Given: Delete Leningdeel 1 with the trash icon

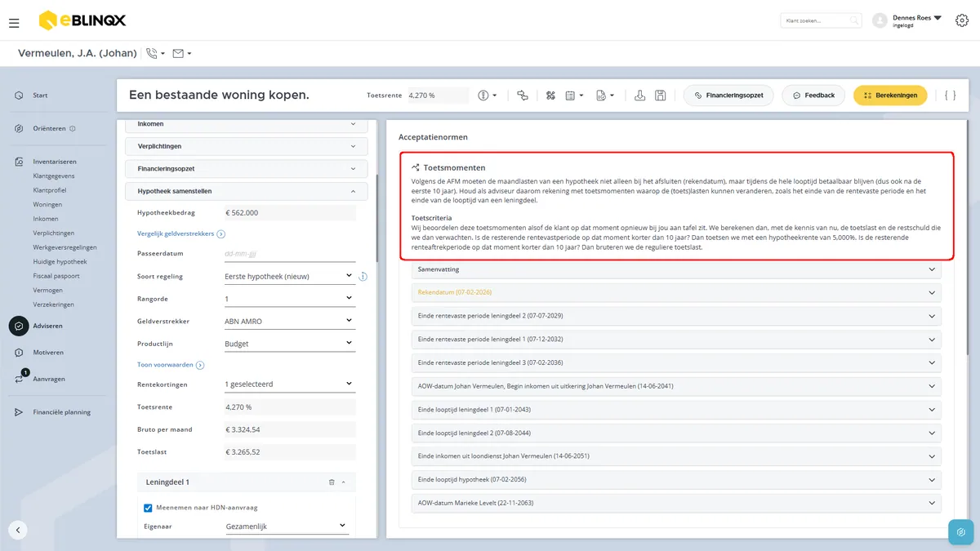Looking at the screenshot, I should coord(332,482).
